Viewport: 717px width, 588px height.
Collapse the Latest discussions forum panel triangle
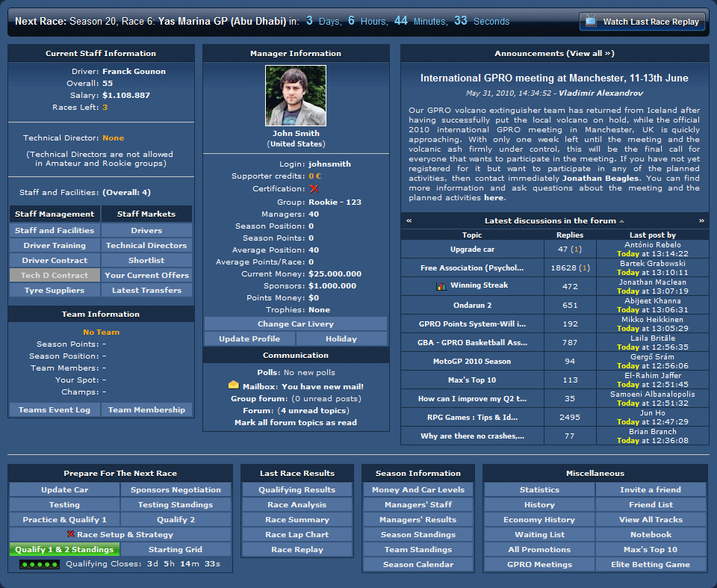(622, 221)
